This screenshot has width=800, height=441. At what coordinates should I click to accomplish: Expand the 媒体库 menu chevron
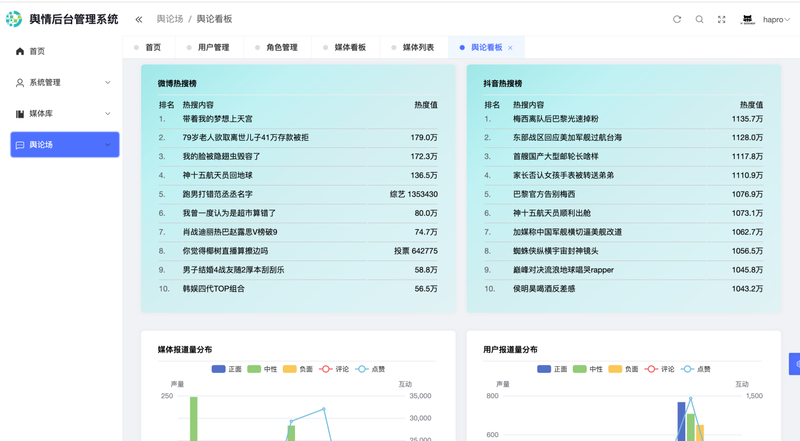pyautogui.click(x=108, y=113)
